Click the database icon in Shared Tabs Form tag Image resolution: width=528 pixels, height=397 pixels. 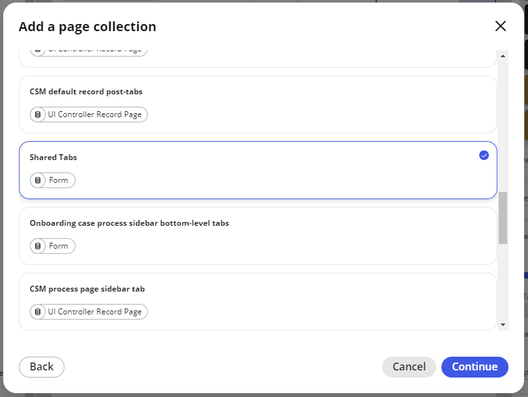38,180
